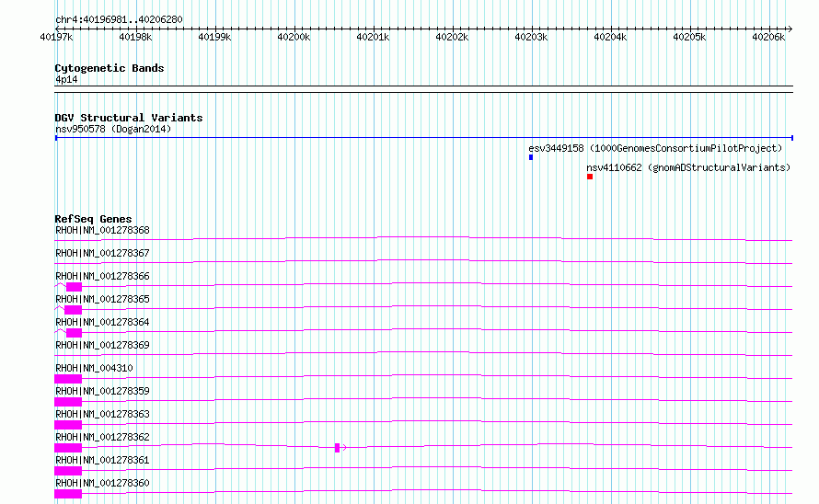Select the RHOH|NM_001278364 transcript label

(102, 322)
